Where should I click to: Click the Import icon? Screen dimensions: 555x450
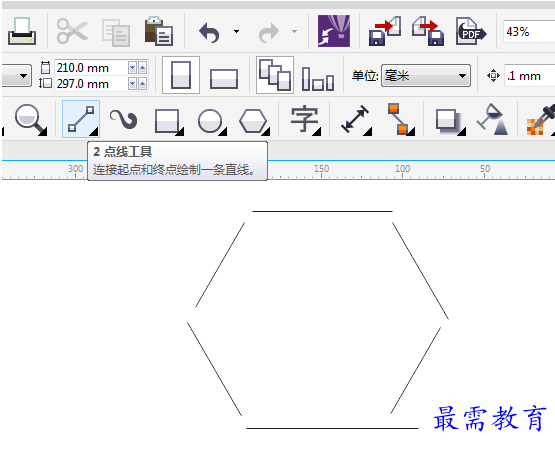coord(385,31)
